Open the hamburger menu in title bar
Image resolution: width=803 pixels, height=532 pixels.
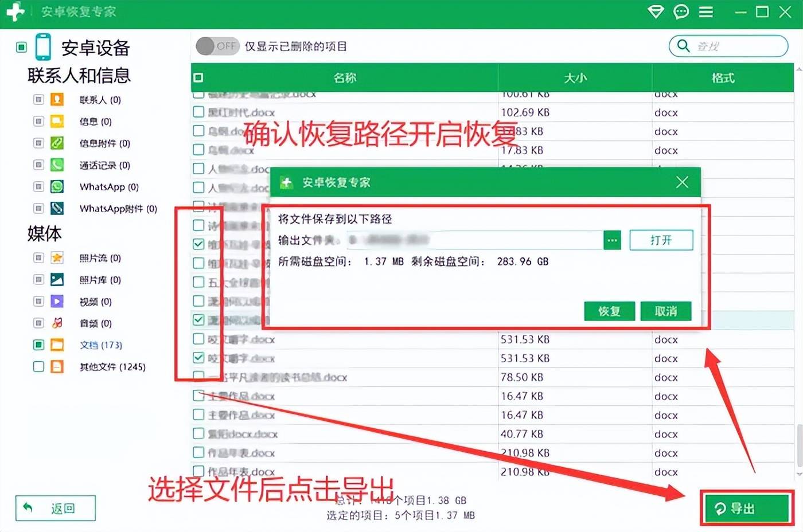coord(706,11)
